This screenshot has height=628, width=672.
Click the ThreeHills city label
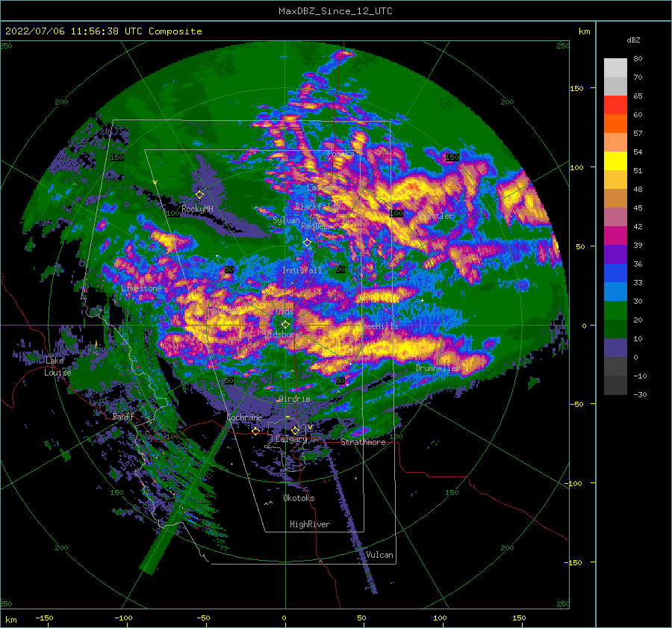(x=377, y=326)
